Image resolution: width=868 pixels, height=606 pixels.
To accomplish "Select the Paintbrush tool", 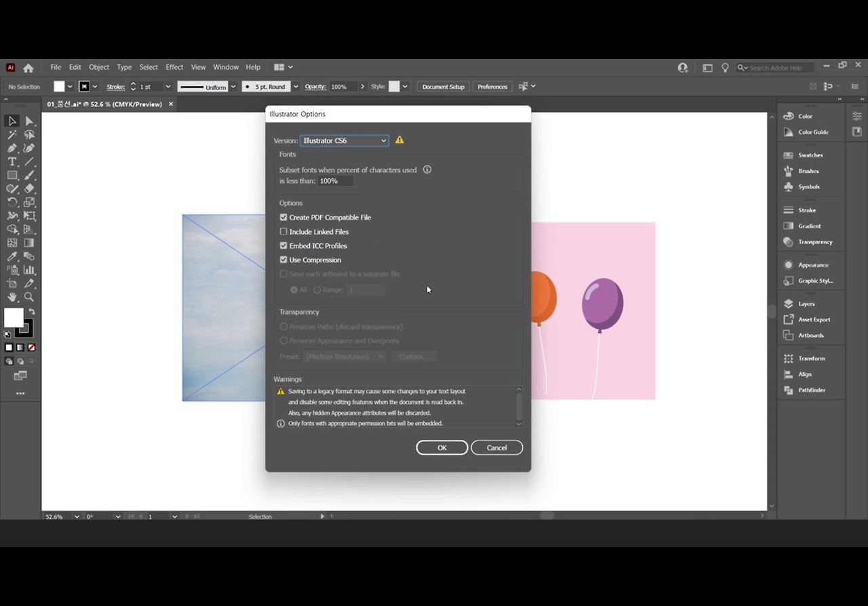I will 29,175.
